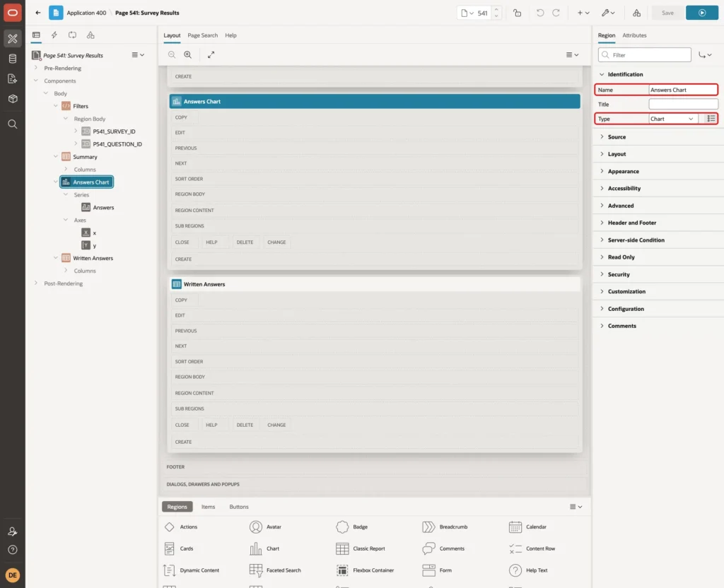Viewport: 724px width, 588px height.
Task: Click the Title input field
Action: pyautogui.click(x=684, y=105)
